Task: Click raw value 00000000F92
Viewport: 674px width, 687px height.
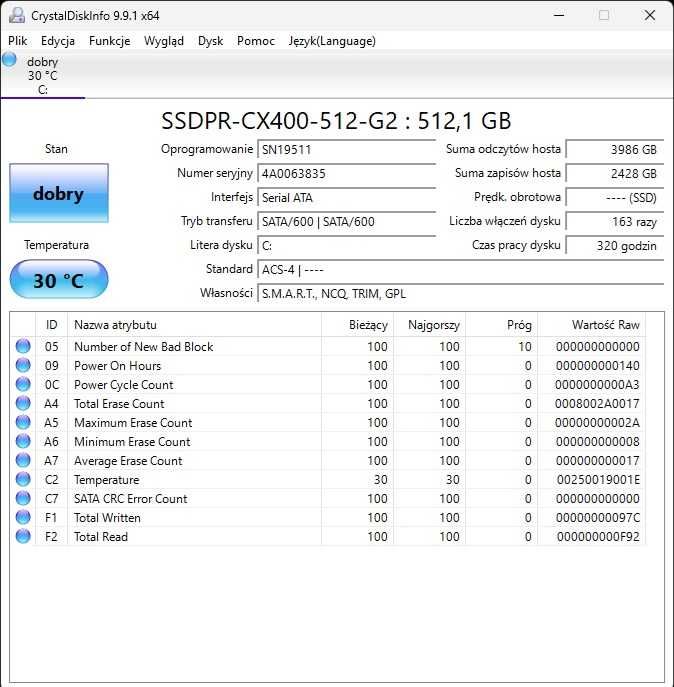Action: coord(598,537)
